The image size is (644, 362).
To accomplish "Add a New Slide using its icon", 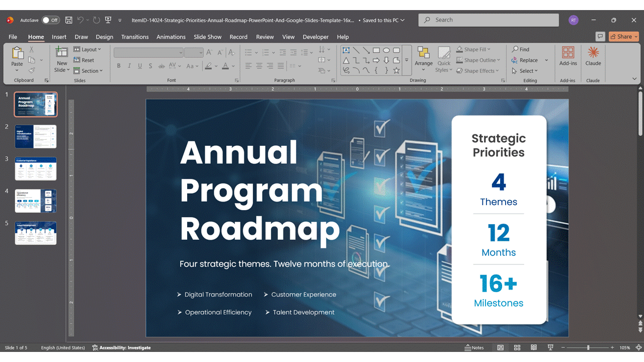I will [x=61, y=52].
